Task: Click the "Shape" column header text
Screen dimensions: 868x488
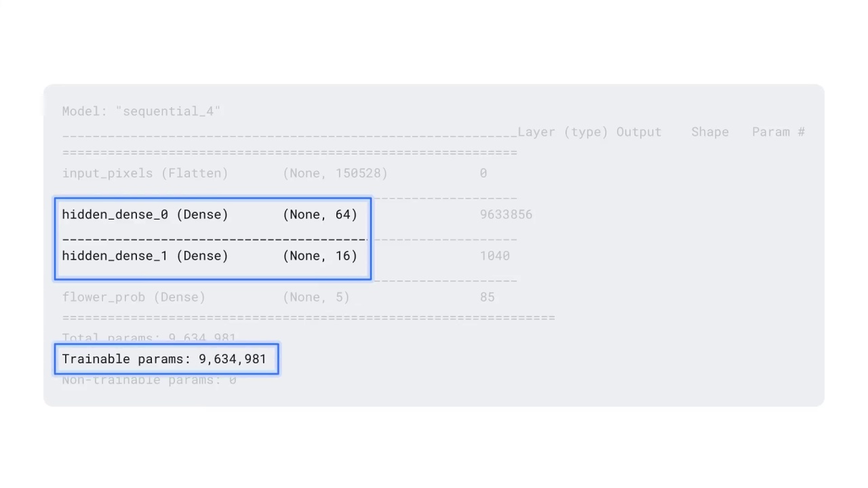Action: [x=710, y=132]
